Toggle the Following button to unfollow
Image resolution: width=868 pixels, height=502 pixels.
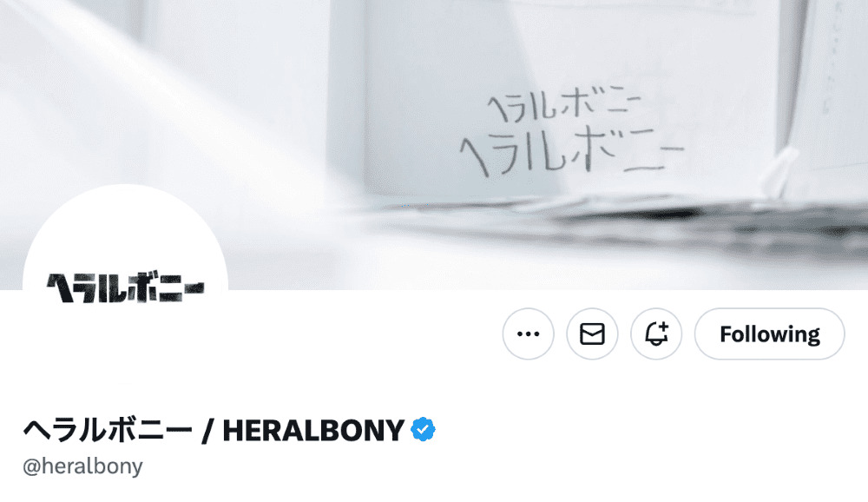point(769,334)
